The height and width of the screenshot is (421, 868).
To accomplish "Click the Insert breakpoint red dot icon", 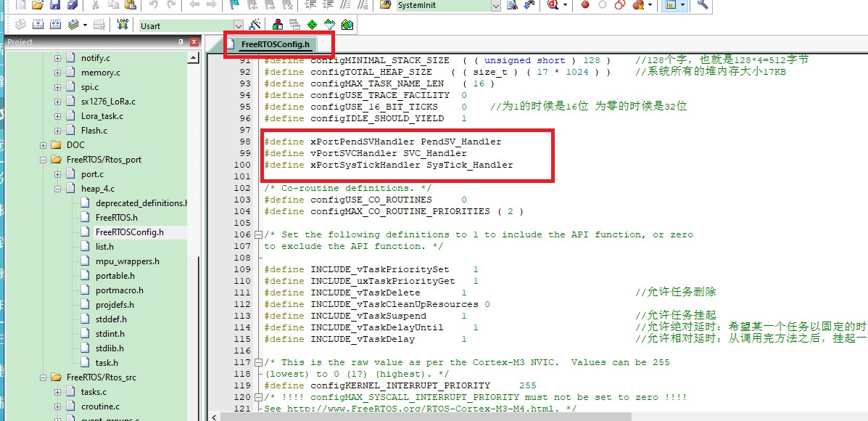I will pos(585,5).
